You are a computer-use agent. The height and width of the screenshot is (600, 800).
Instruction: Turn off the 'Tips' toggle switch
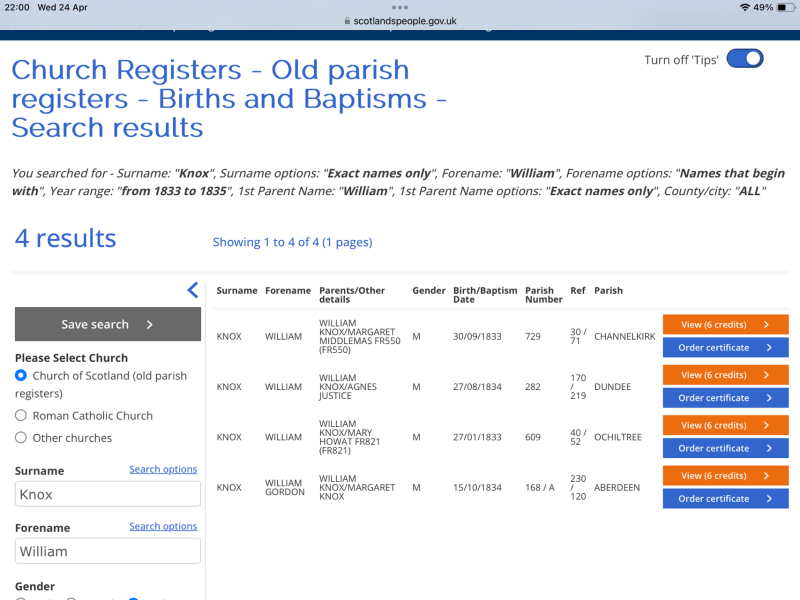click(745, 59)
